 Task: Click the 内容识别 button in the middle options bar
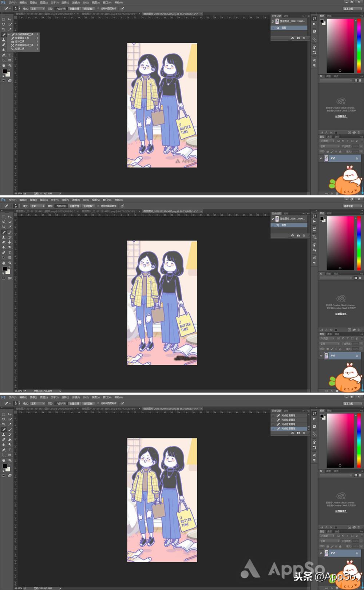click(61, 206)
